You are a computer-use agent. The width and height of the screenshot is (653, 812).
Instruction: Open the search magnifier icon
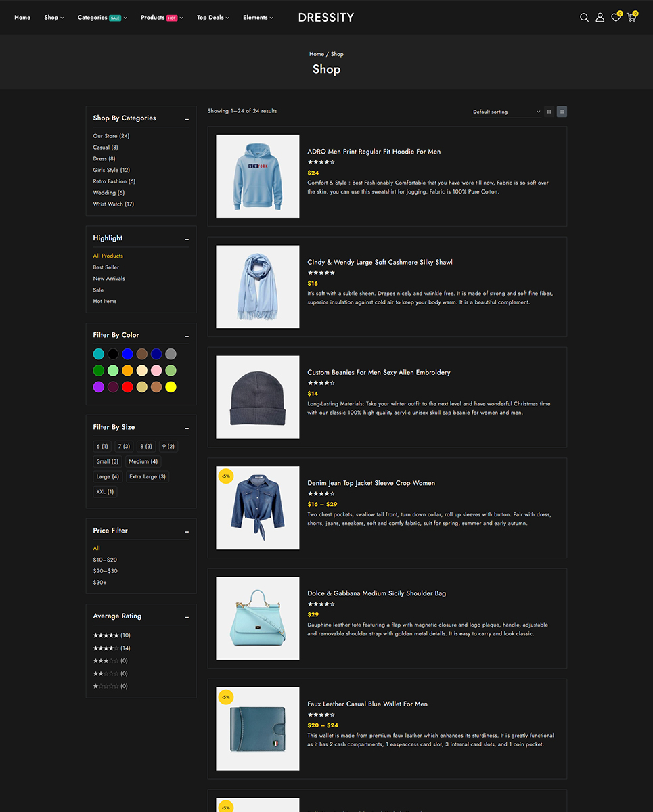[x=584, y=18]
